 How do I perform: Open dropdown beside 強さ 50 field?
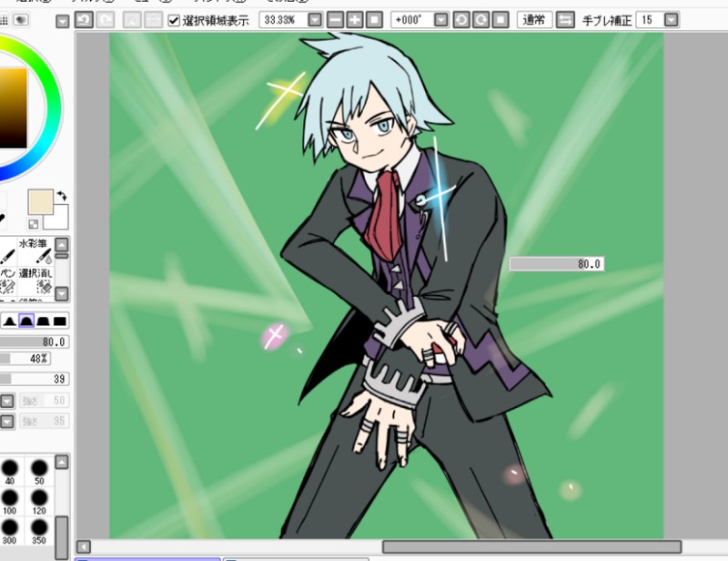(x=7, y=401)
